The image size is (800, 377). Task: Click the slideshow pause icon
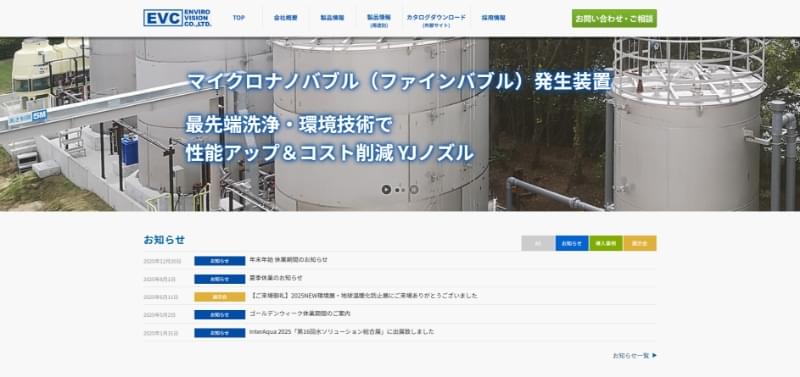point(414,190)
